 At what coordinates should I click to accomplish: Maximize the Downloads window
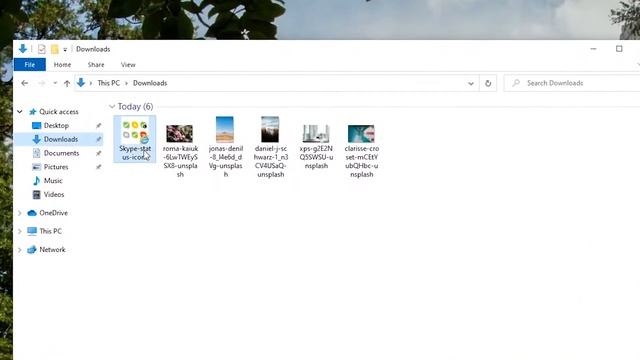click(619, 49)
